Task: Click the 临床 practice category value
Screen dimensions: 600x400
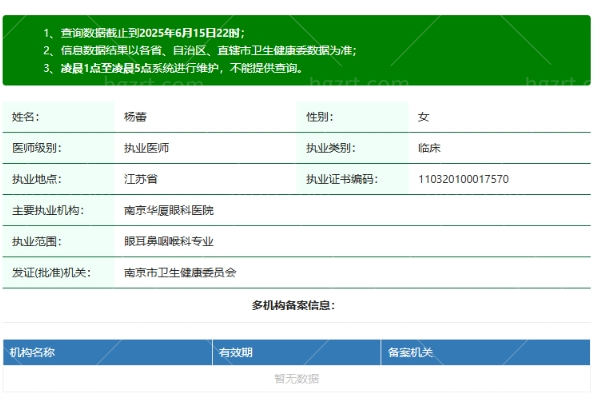Action: (x=429, y=148)
